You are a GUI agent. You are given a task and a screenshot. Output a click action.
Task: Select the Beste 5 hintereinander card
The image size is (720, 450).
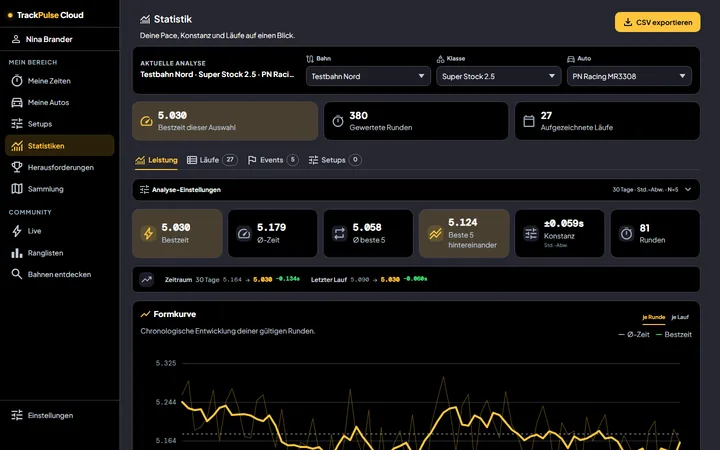(x=464, y=233)
